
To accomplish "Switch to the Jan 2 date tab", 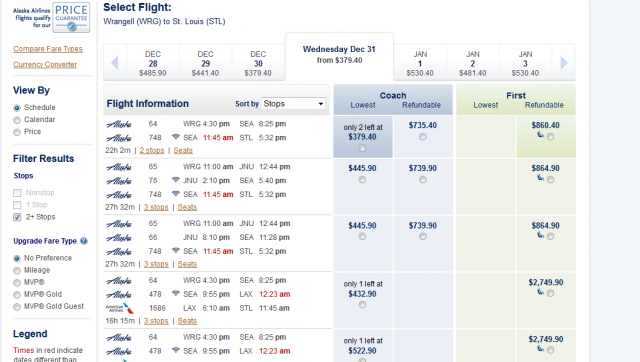I will tap(473, 63).
